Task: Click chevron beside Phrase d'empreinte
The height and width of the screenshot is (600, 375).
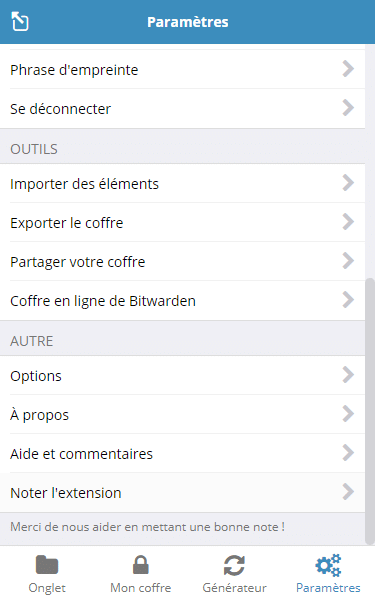Action: click(348, 69)
